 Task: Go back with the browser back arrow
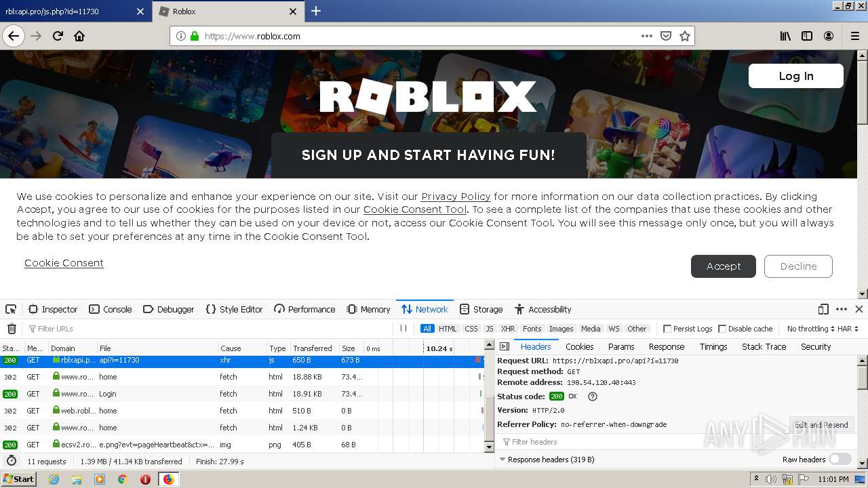(14, 36)
